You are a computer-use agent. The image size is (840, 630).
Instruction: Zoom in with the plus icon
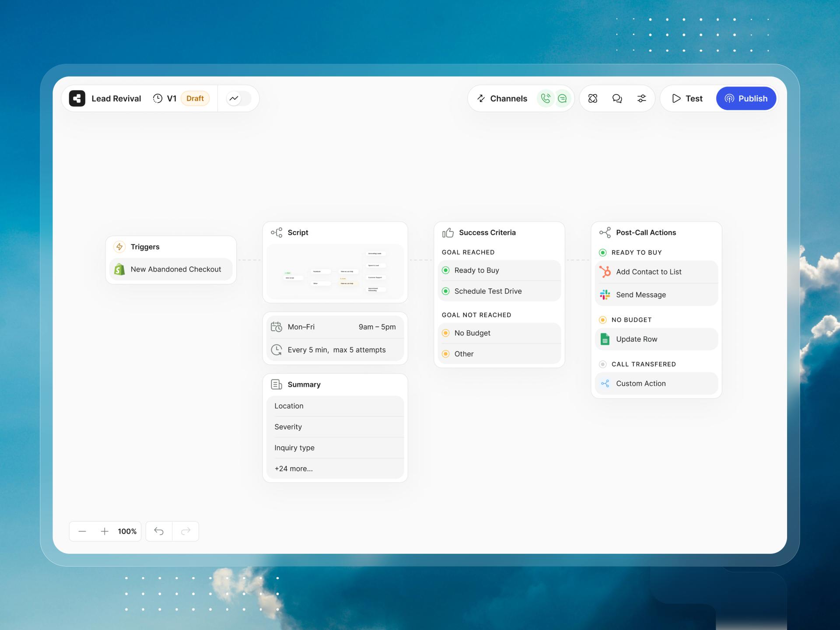(105, 532)
